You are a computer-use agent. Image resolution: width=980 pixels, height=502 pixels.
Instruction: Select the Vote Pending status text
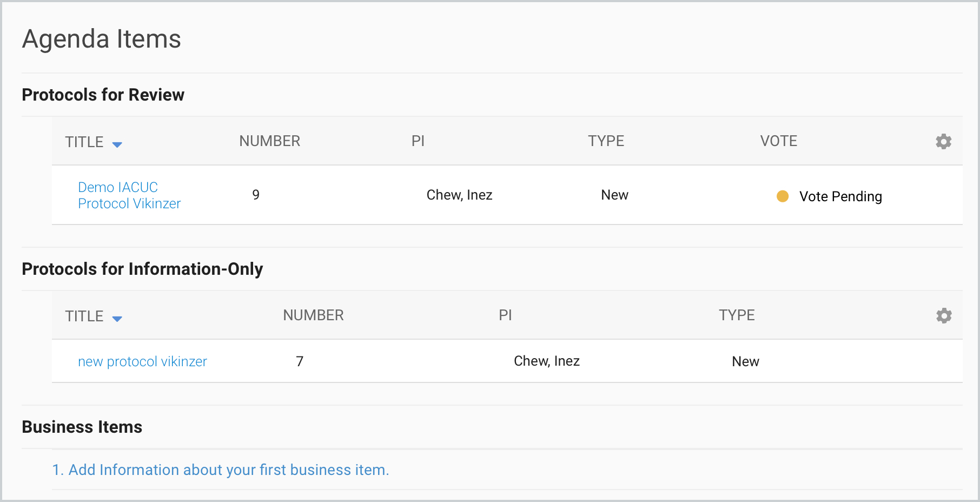[840, 196]
